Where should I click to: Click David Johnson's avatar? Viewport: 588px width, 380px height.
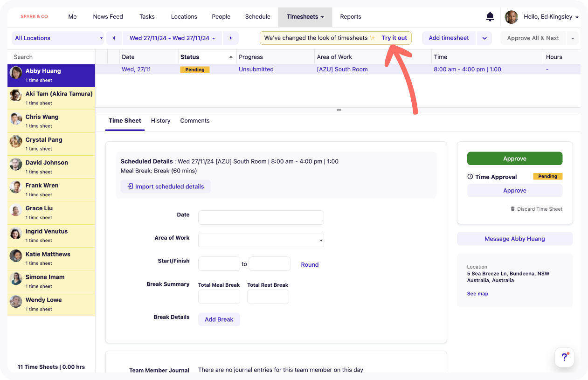16,164
